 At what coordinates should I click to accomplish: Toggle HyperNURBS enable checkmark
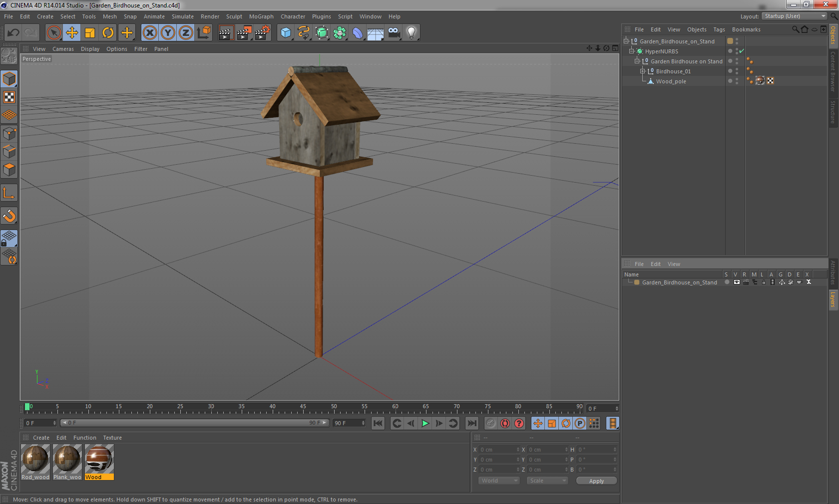coord(742,51)
